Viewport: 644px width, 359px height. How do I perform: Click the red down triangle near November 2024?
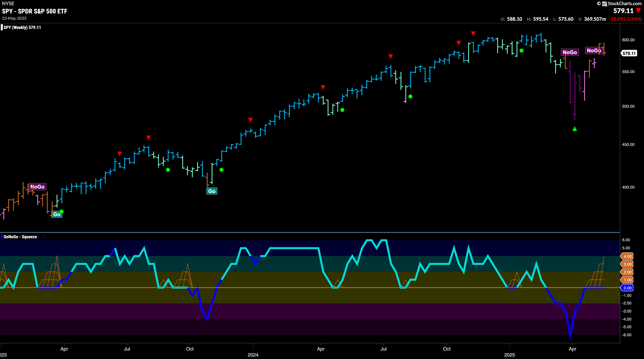tap(473, 34)
